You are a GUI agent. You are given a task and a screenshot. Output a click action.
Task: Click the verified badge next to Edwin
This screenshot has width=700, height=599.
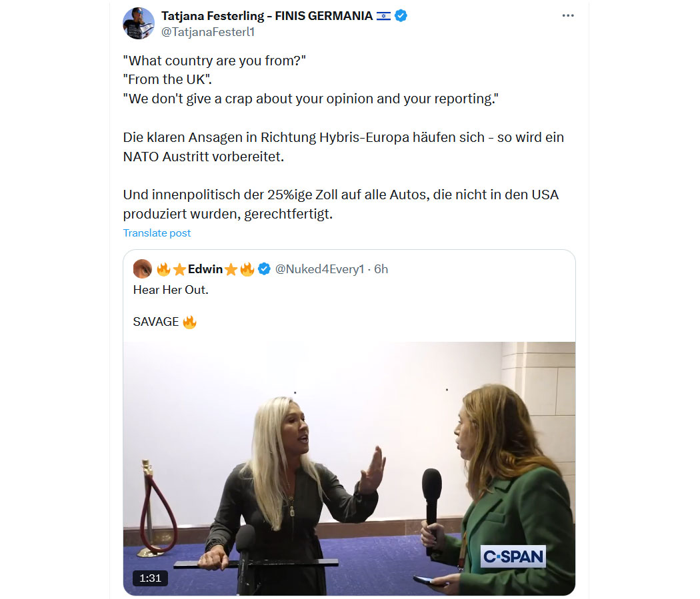pyautogui.click(x=264, y=269)
